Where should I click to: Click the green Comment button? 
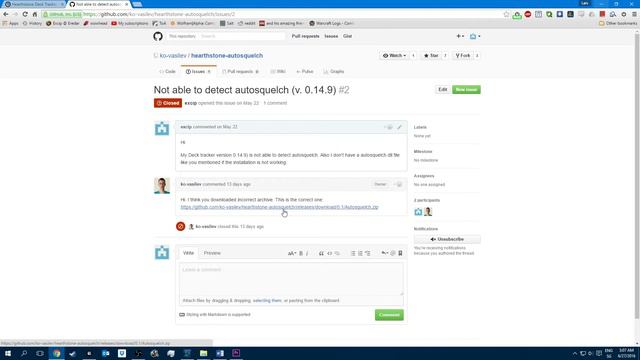click(x=389, y=315)
